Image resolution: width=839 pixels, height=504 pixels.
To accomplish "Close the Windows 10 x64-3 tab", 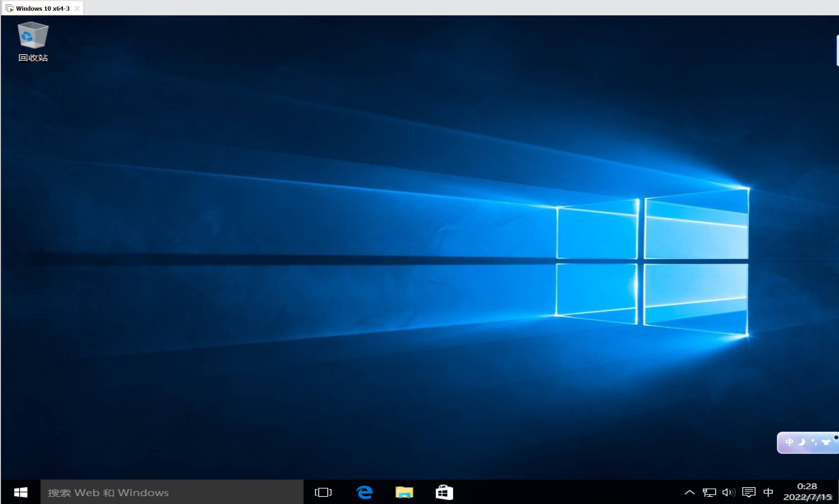I will [77, 8].
